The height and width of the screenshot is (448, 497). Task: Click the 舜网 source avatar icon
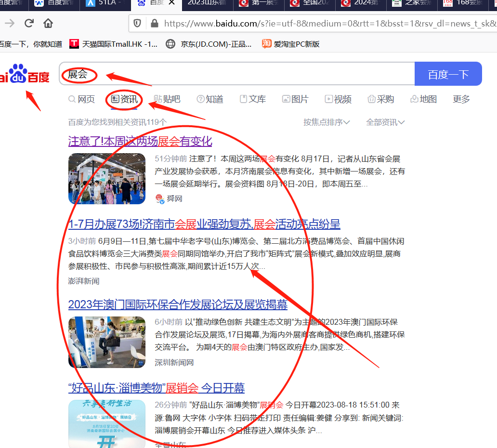click(x=160, y=199)
